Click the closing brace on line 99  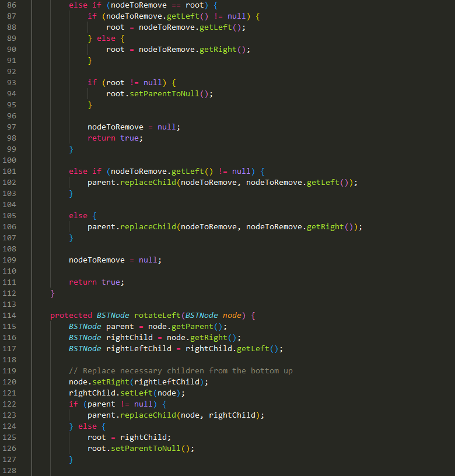71,149
